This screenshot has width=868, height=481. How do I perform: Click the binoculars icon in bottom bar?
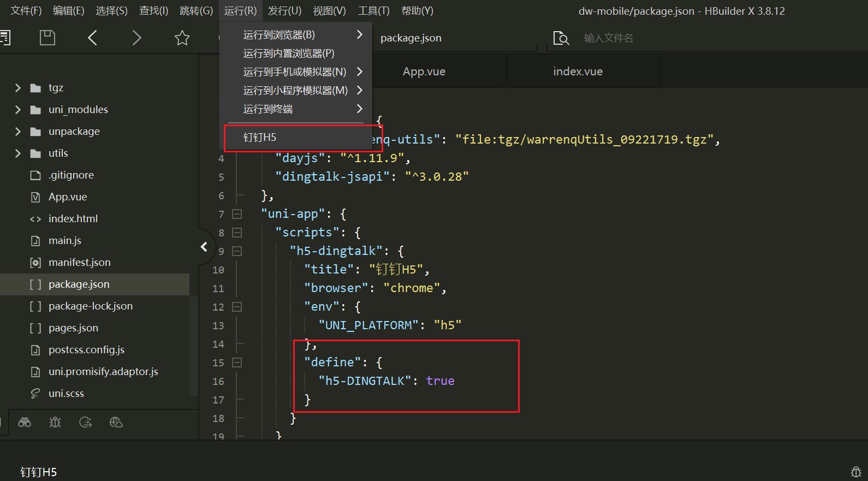tap(25, 422)
